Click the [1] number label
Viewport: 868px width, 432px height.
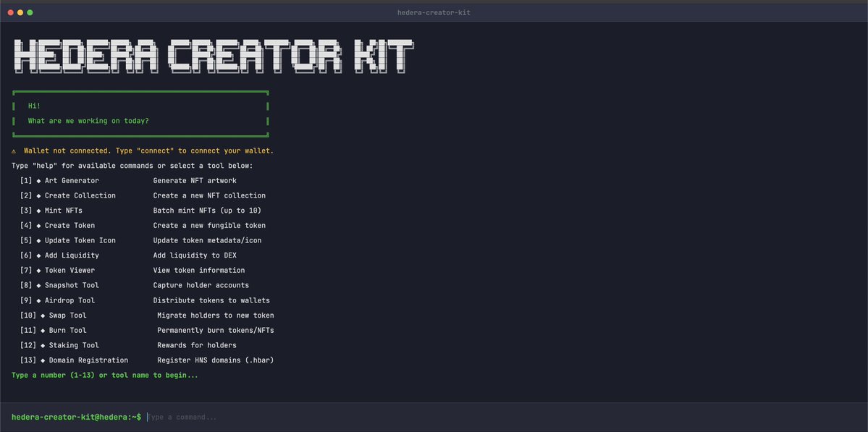coord(26,180)
